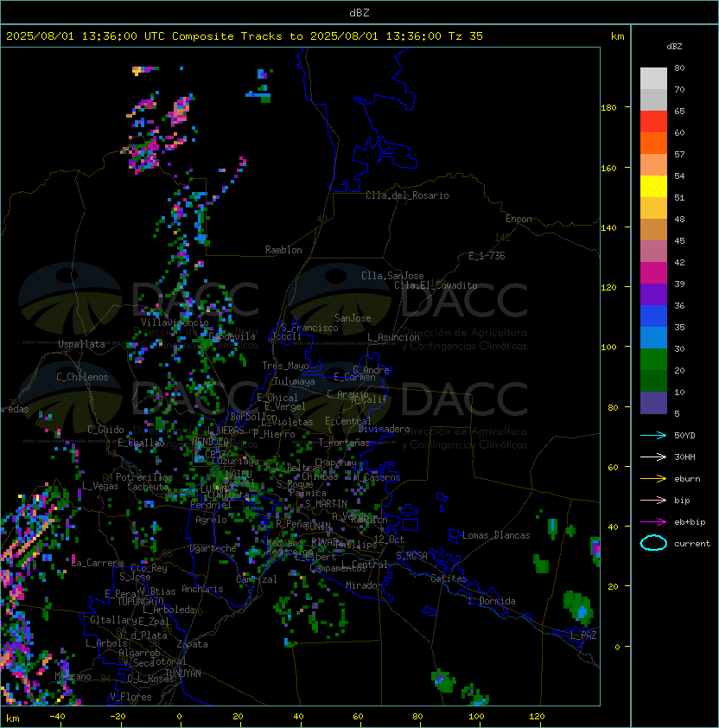Select the orange-red swatch below red

click(653, 143)
